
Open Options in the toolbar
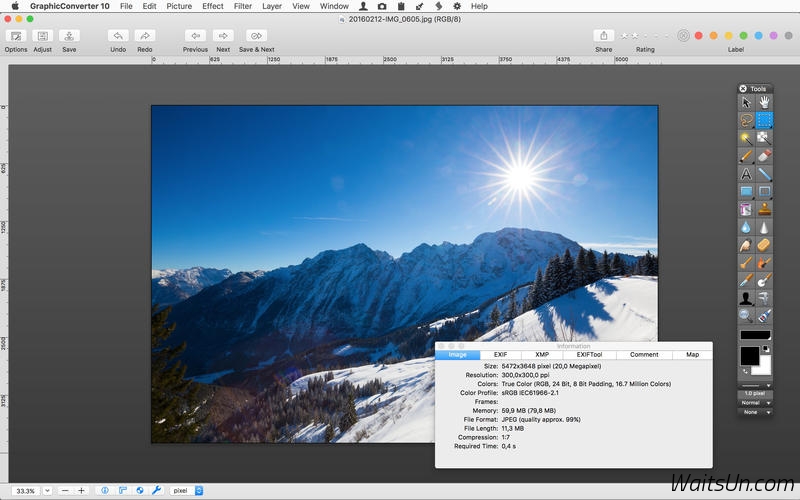[16, 41]
